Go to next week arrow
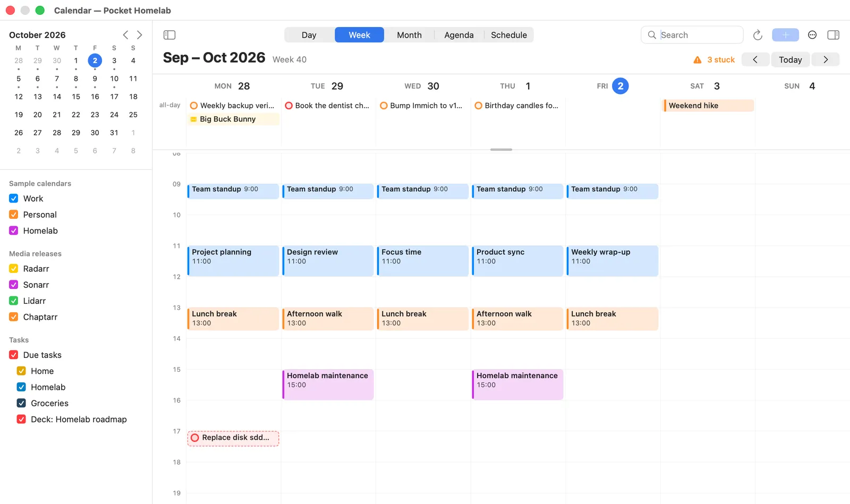 pyautogui.click(x=826, y=59)
